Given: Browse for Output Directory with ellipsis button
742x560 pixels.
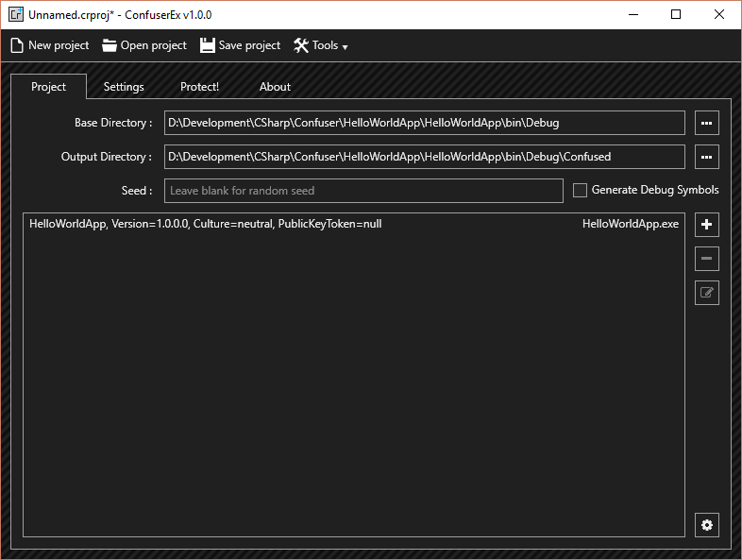Looking at the screenshot, I should pos(706,157).
